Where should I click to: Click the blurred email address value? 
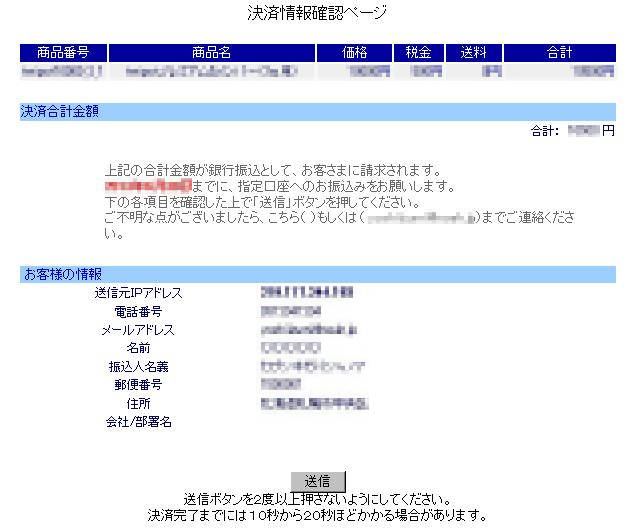[x=309, y=329]
